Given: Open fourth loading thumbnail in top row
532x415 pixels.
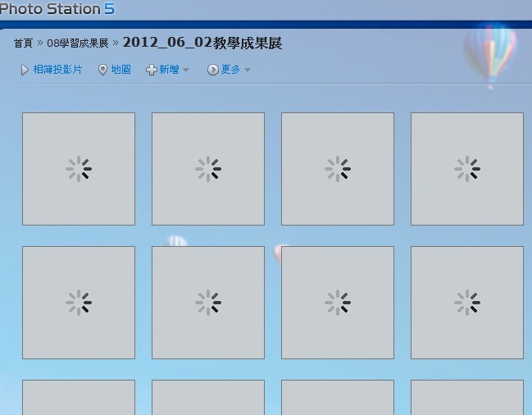Looking at the screenshot, I should tap(467, 169).
